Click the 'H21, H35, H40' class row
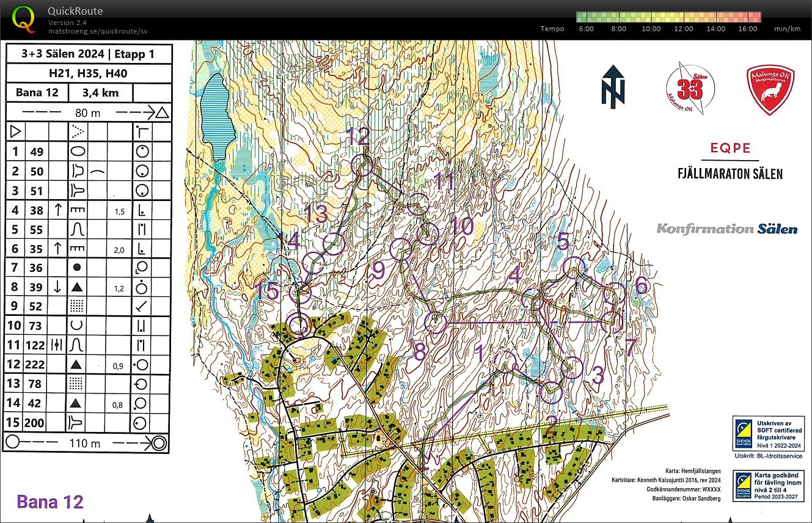The width and height of the screenshot is (812, 523). point(89,73)
